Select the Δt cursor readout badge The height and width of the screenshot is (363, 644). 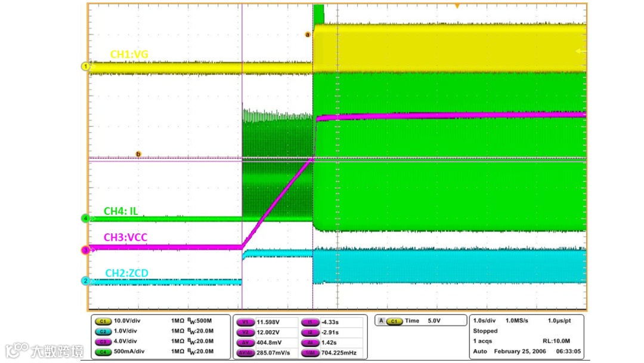[x=310, y=343]
